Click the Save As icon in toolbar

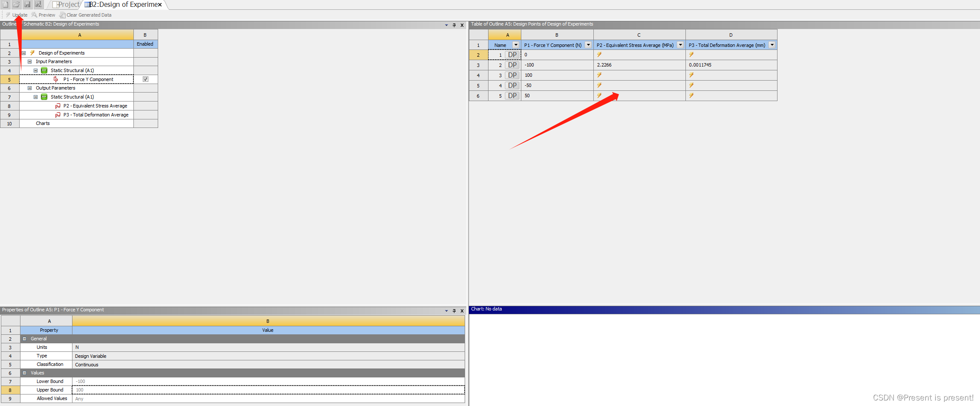[38, 4]
